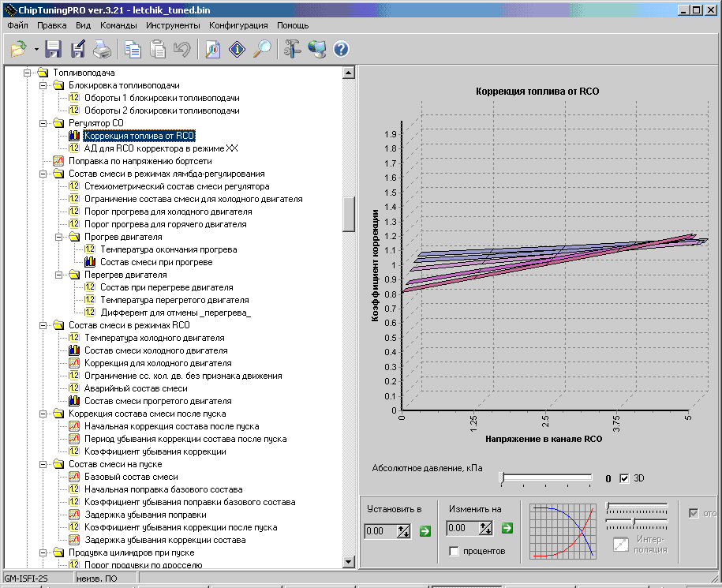
Task: Select 'Базовый состав смеси' tree item
Action: pyautogui.click(x=131, y=477)
